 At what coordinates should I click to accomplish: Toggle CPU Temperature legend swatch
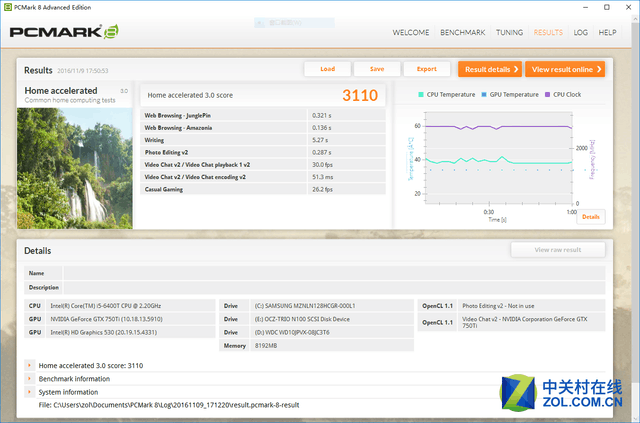pos(421,95)
